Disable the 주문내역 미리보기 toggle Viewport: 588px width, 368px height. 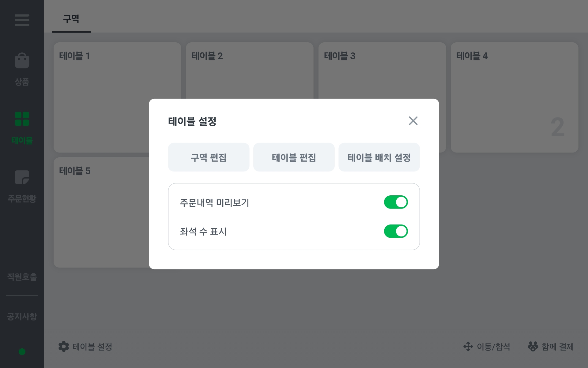coord(396,202)
